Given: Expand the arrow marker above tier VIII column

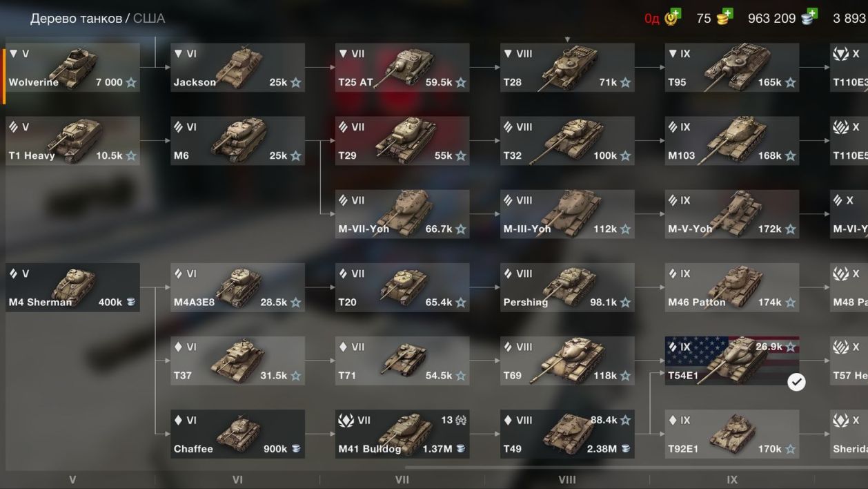Looking at the screenshot, I should coord(567,39).
